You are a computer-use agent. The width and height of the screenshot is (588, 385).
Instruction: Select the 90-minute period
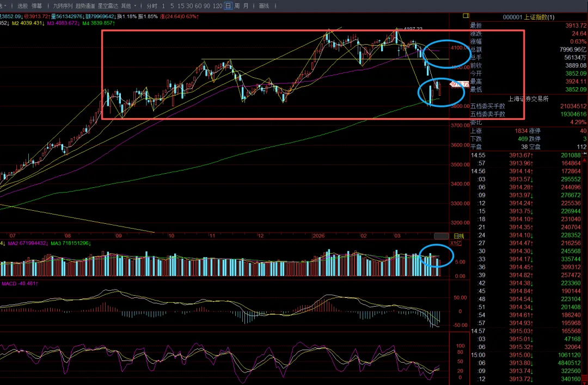click(207, 5)
